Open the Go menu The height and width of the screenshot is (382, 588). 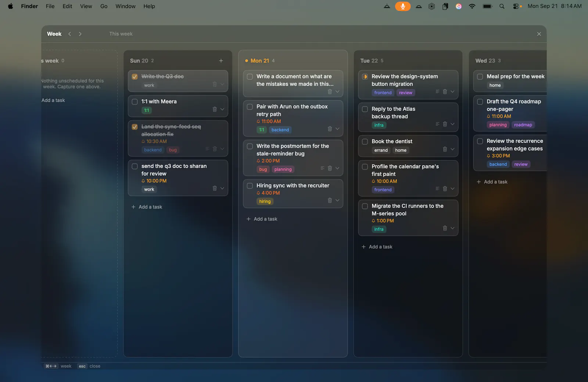coord(104,6)
